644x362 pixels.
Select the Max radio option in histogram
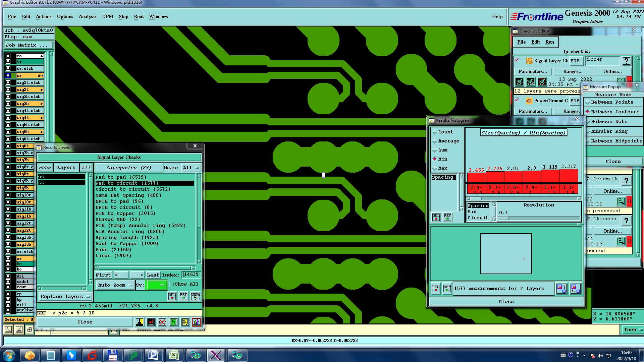tap(435, 168)
